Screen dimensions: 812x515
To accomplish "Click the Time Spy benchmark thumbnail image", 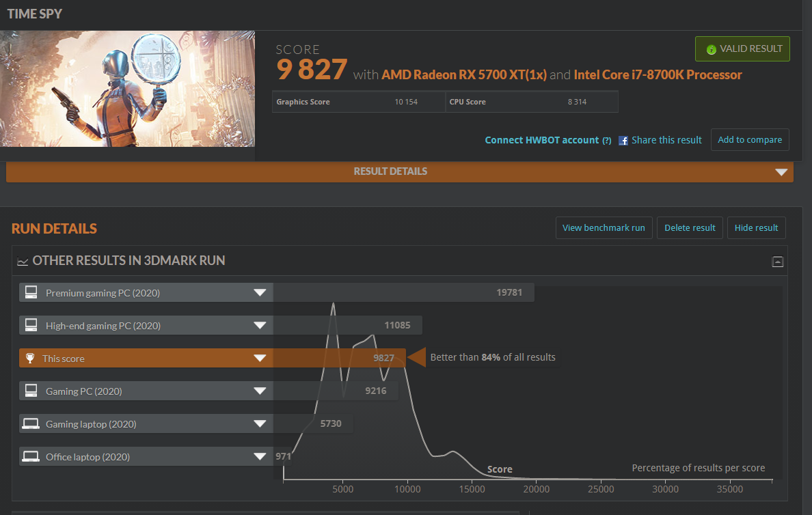I will coord(127,89).
